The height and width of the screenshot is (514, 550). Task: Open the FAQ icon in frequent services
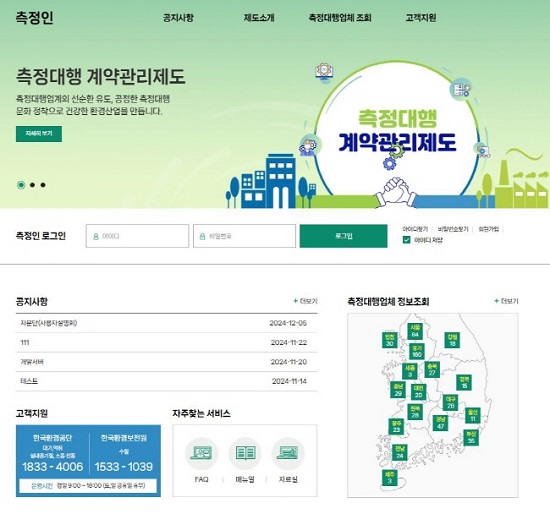201,453
